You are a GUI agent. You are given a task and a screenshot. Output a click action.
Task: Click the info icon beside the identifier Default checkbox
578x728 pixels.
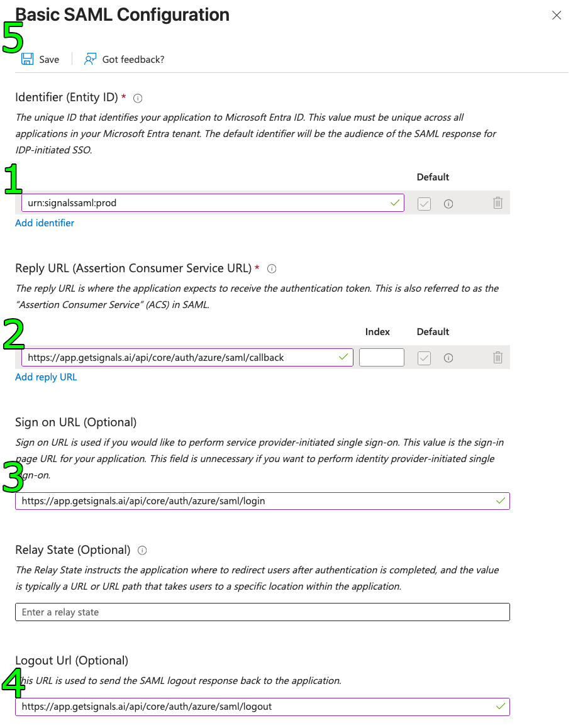(448, 203)
